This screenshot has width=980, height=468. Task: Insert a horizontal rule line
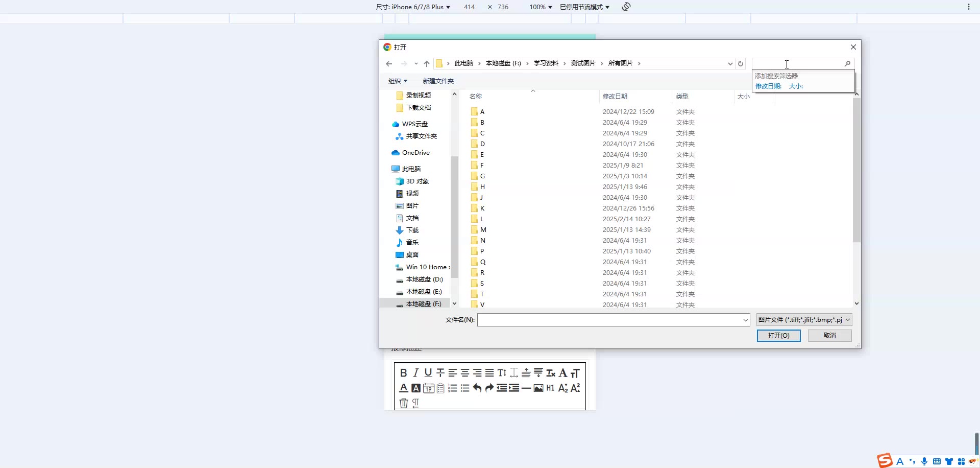coord(526,388)
